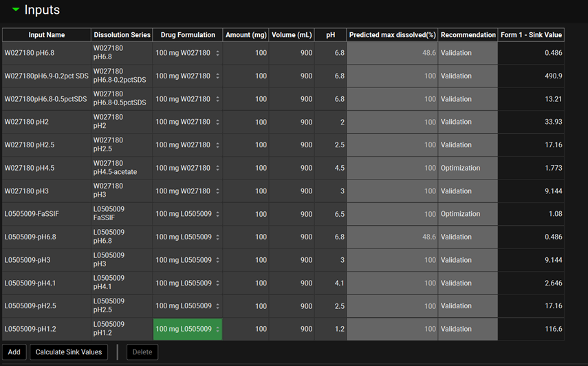Edit the Amount (mg) field for W027180 pH2
This screenshot has width=588, height=366.
(246, 122)
